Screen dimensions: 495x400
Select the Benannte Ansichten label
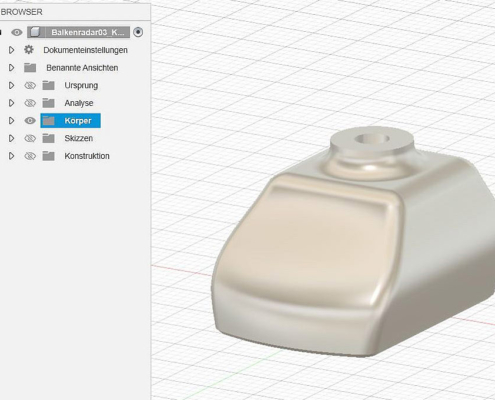[82, 68]
